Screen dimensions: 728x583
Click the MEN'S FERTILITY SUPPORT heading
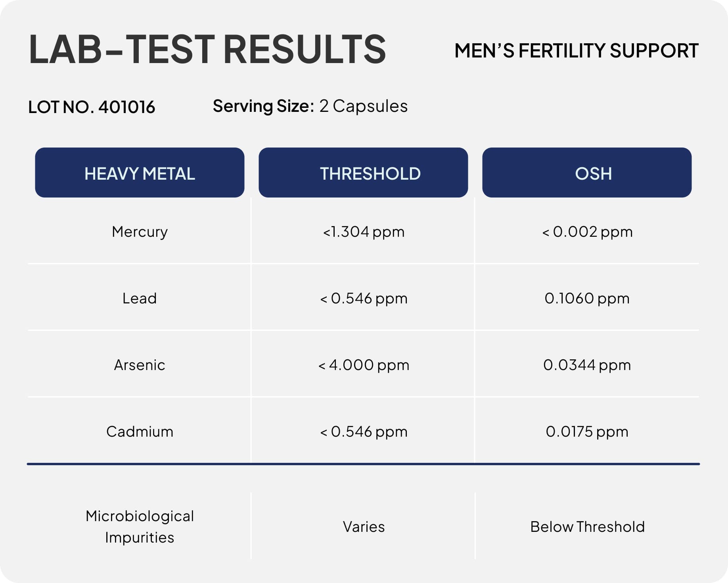click(576, 51)
